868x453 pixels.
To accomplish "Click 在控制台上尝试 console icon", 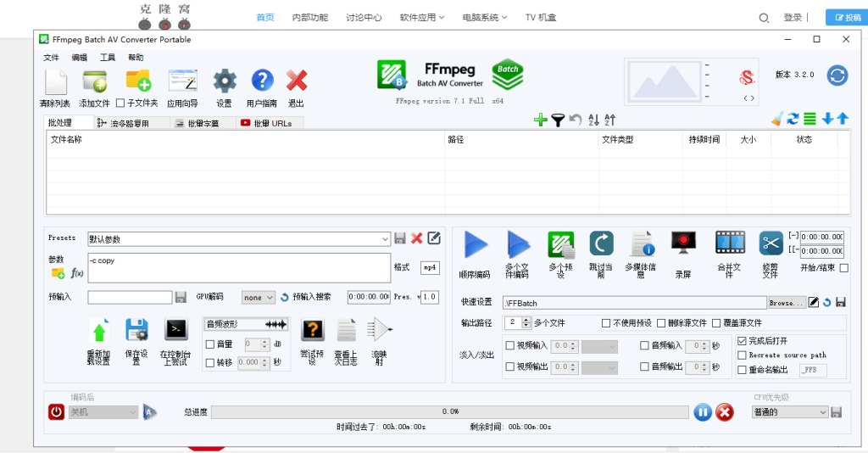I will (x=176, y=329).
